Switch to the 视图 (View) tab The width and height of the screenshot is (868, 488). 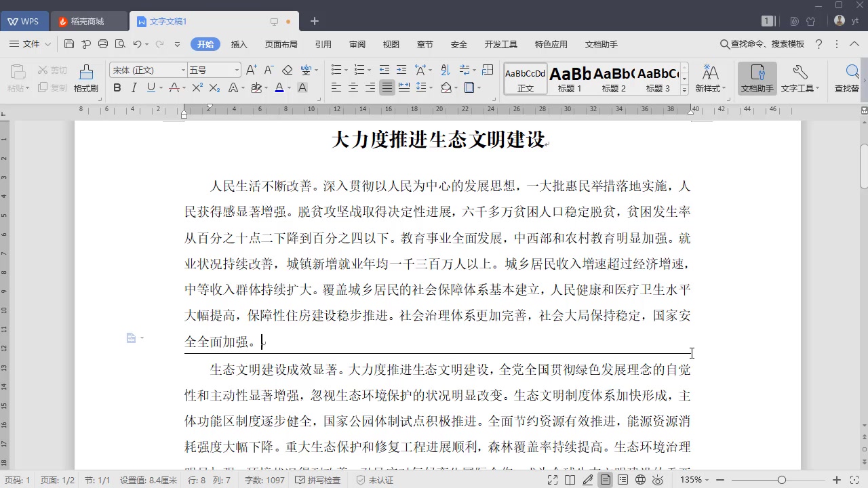391,44
